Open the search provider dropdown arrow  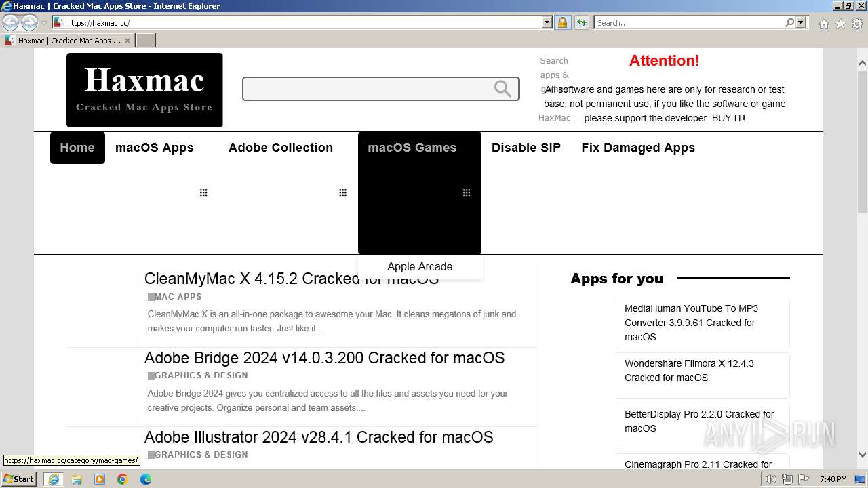(801, 22)
